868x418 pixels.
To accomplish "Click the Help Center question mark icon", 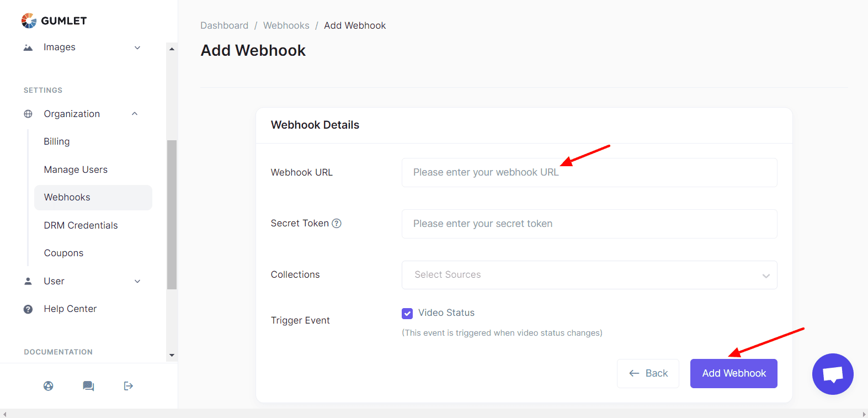I will pyautogui.click(x=28, y=309).
